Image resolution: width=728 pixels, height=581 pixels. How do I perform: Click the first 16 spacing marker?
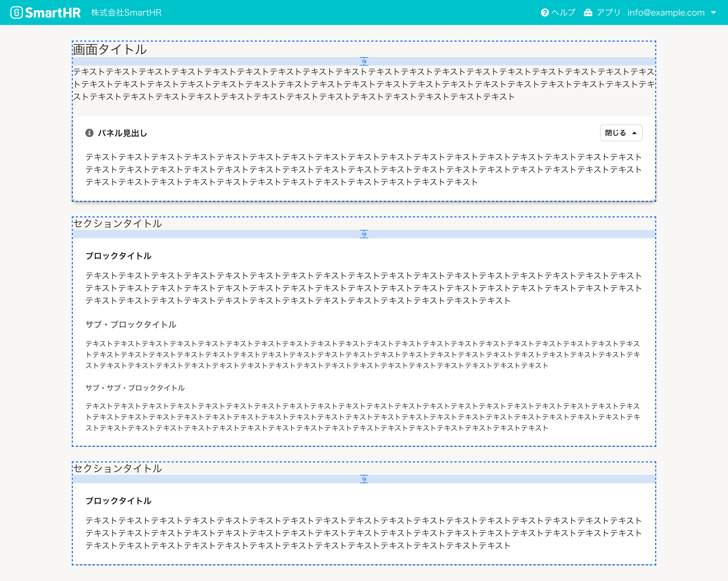point(364,61)
